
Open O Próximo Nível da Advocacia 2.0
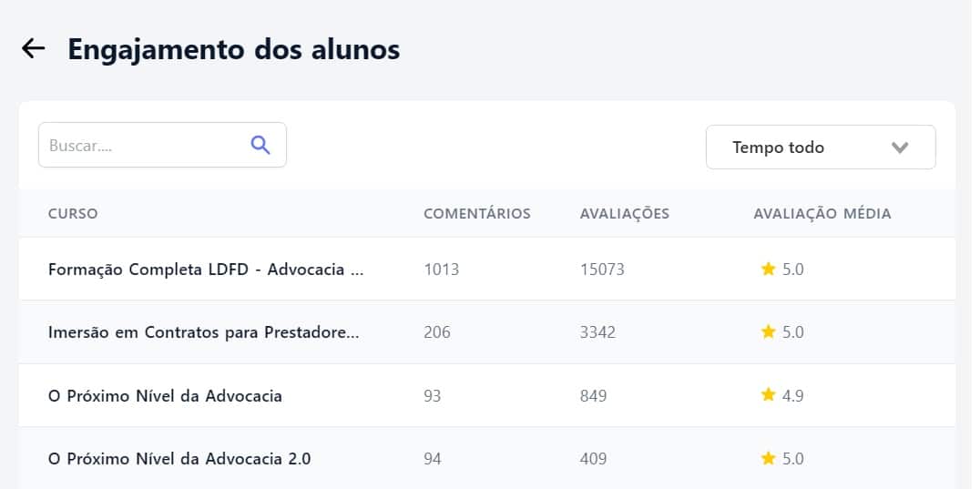(179, 459)
